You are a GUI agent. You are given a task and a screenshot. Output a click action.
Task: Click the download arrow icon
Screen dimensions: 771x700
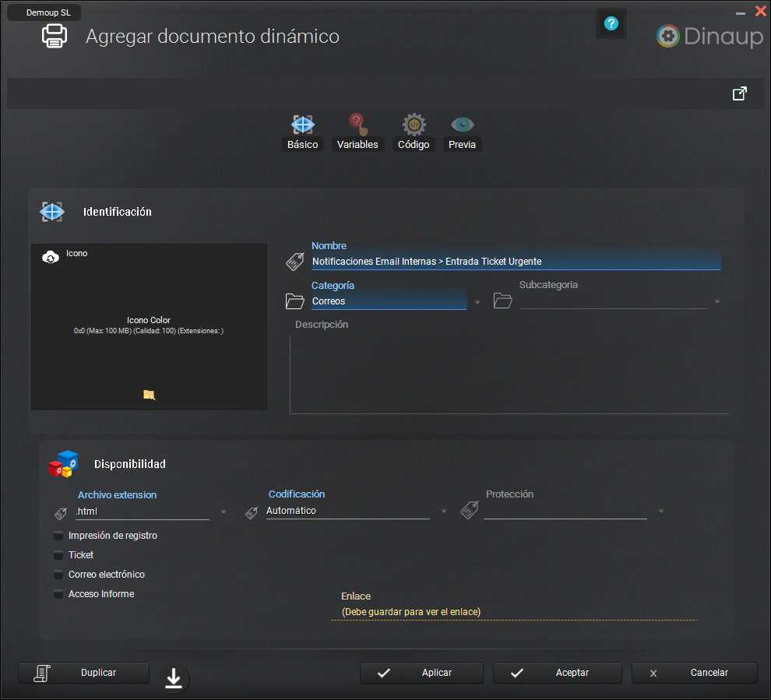point(174,679)
